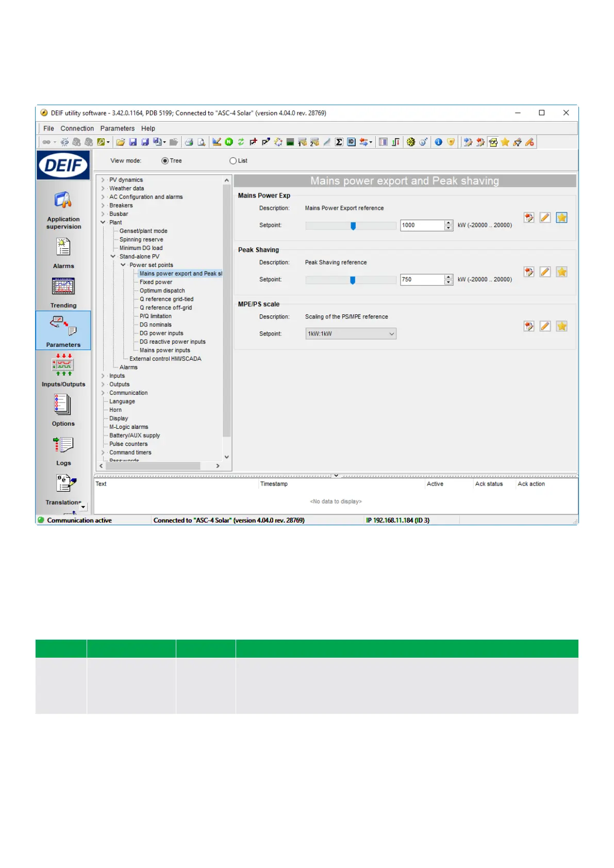
Task: Select the Parameters sidebar icon
Action: (63, 330)
